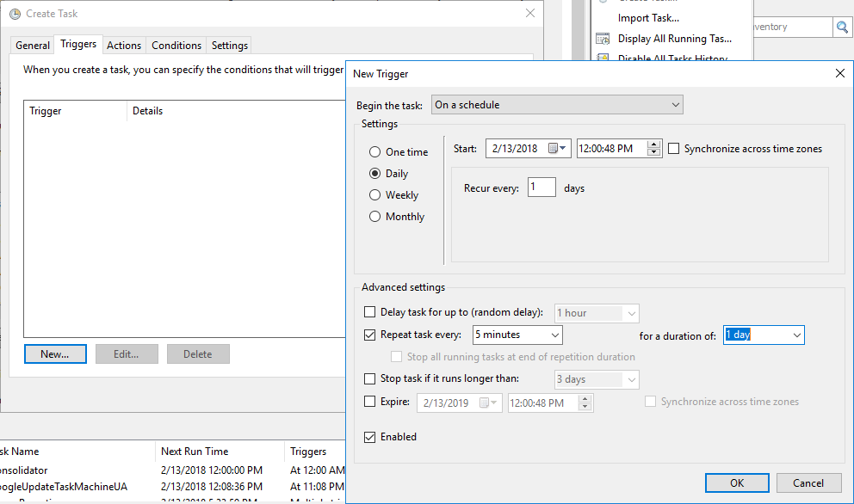Open the duration 1 day dropdown
Image resolution: width=854 pixels, height=504 pixels.
[x=764, y=335]
